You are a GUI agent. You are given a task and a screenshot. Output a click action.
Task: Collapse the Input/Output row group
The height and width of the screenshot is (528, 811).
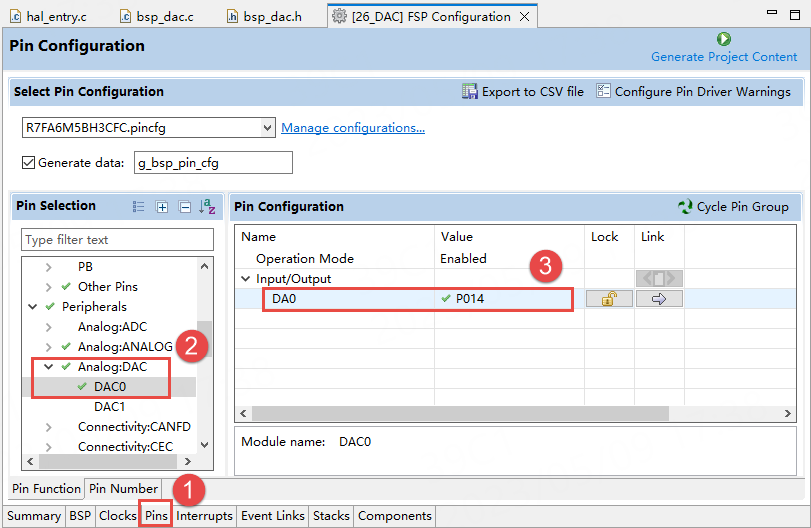pos(247,279)
